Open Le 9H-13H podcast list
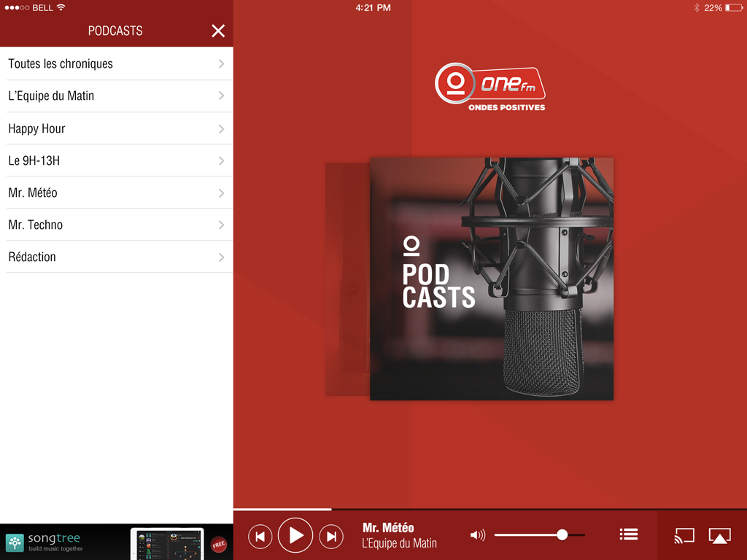This screenshot has width=747, height=560. click(117, 160)
